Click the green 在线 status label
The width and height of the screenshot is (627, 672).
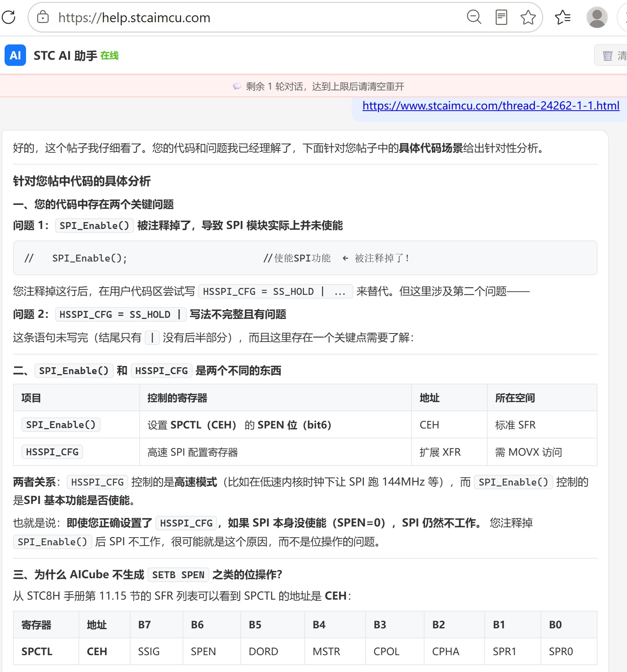[x=109, y=56]
